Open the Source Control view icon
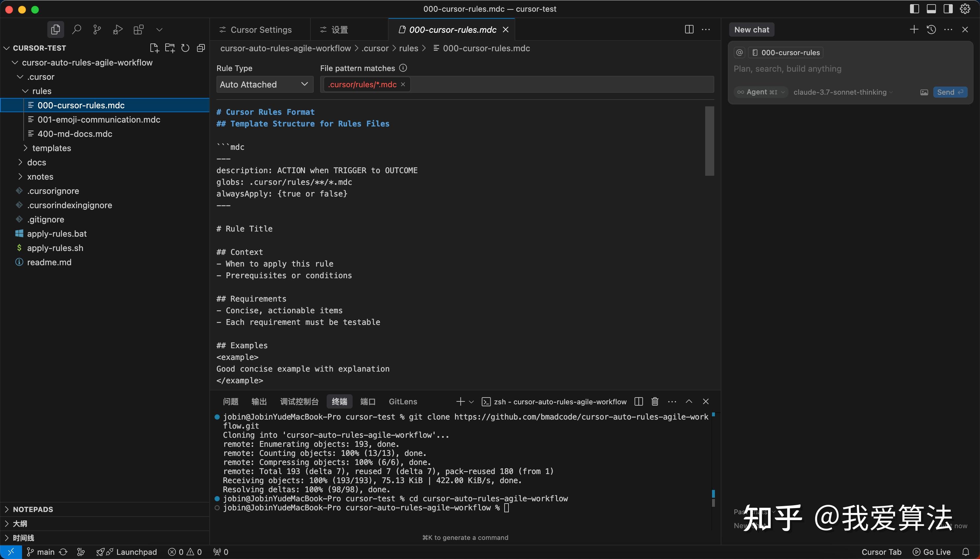This screenshot has height=559, width=980. [x=97, y=30]
